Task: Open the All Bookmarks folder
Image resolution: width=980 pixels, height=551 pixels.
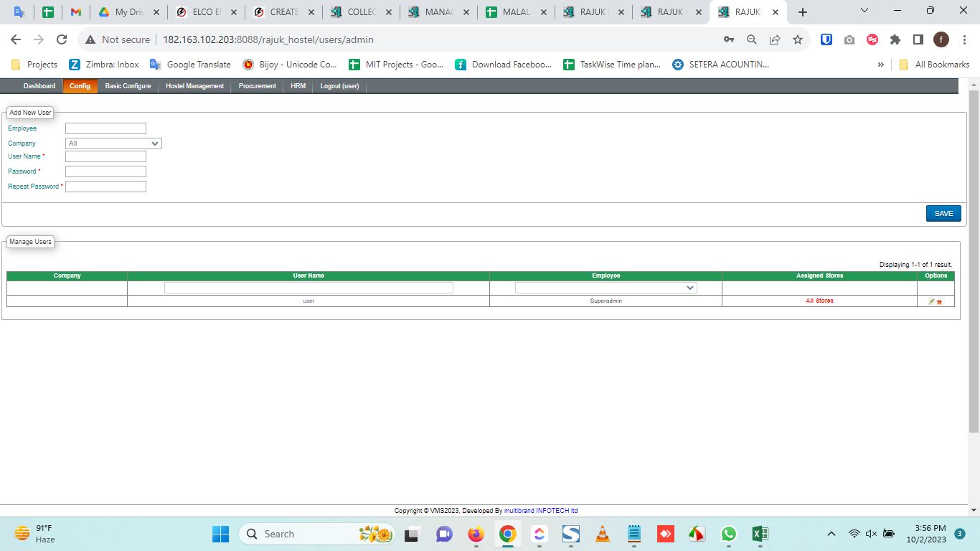Action: point(934,65)
